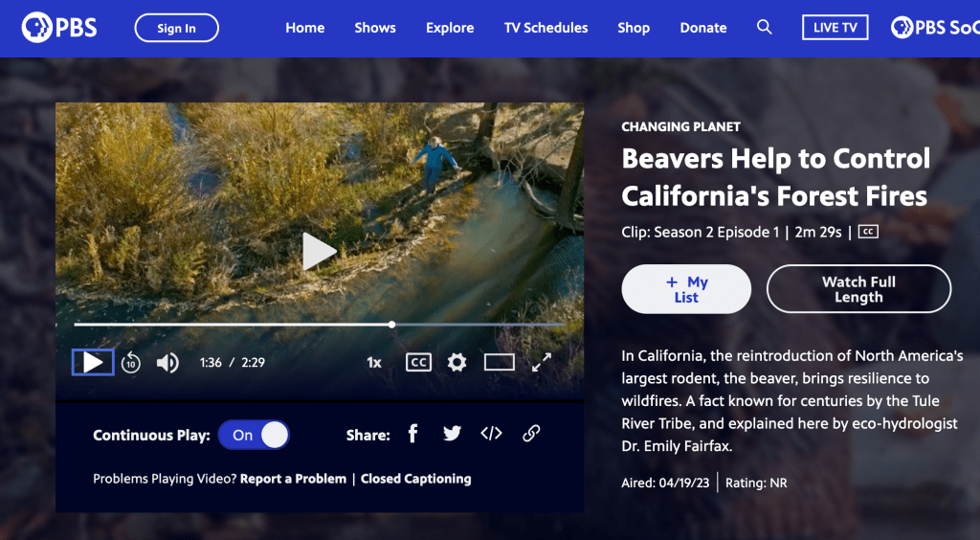Open the video settings gear
This screenshot has height=540, width=980.
pyautogui.click(x=457, y=362)
